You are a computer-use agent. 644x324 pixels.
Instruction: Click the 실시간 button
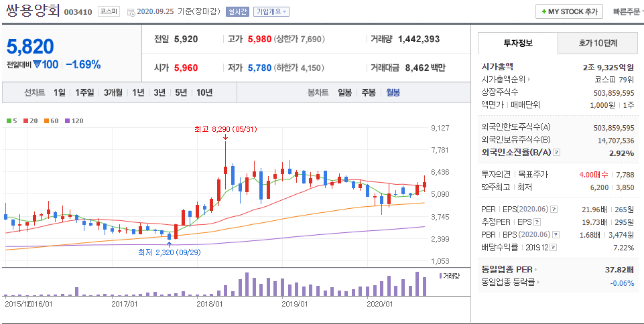click(x=237, y=11)
